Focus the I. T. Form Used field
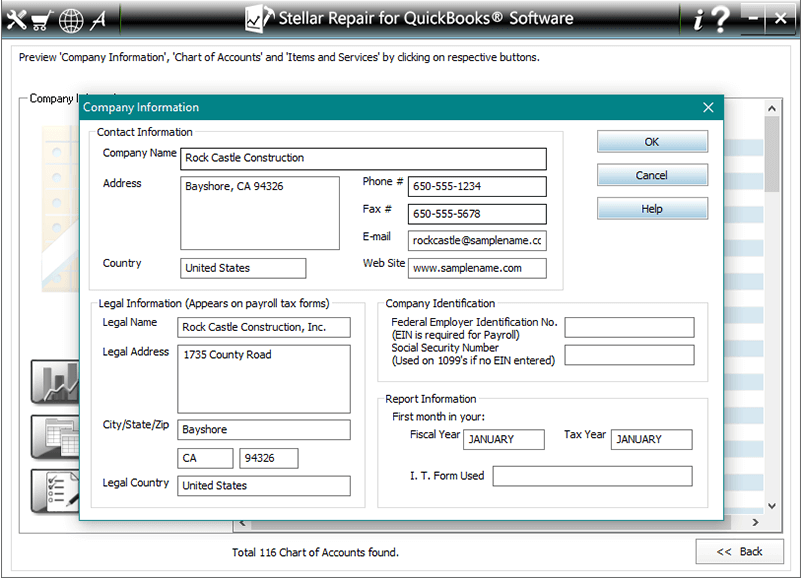Screen dimensions: 801x578 (x=592, y=476)
